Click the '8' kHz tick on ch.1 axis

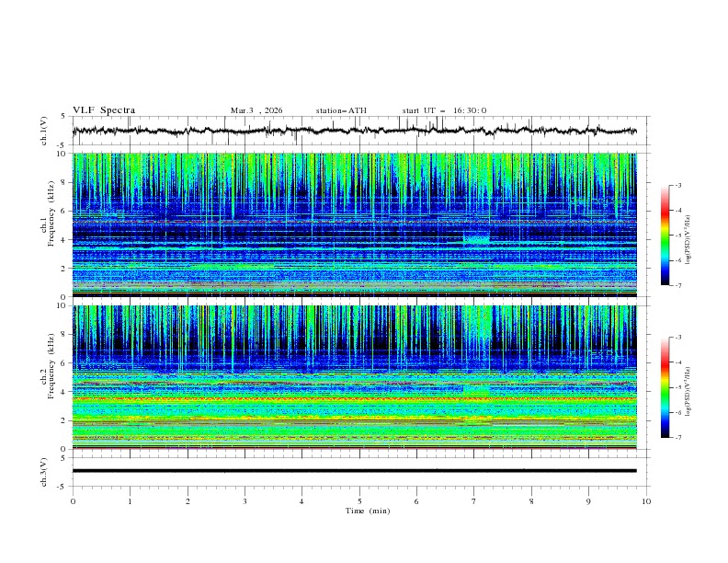[x=64, y=182]
